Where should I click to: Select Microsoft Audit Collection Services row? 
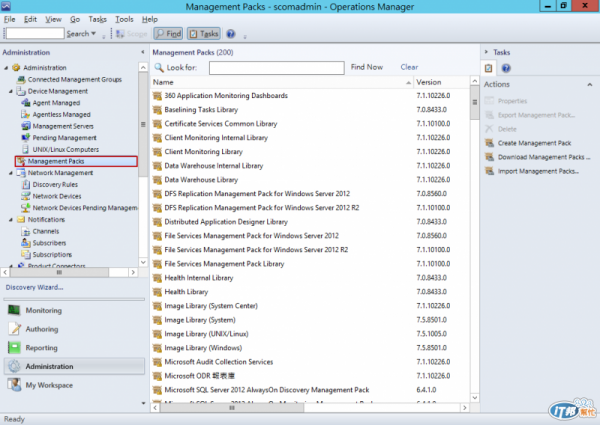pyautogui.click(x=310, y=362)
